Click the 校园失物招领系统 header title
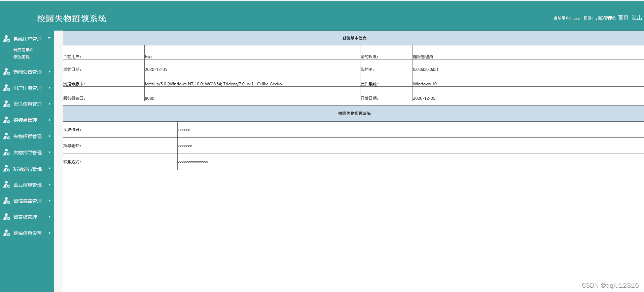The image size is (644, 292). pyautogui.click(x=72, y=18)
